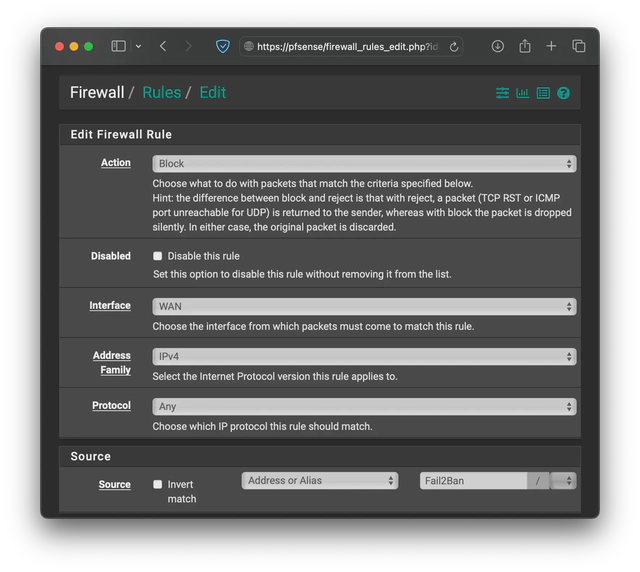Open the Protocol dropdown set to Any
Screen dimensions: 640x572
point(364,407)
